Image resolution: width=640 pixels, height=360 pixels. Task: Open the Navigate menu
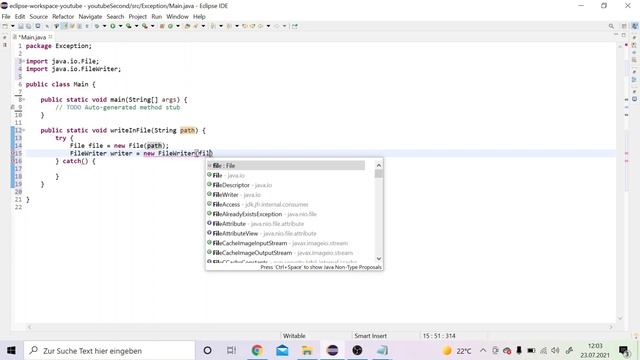click(90, 17)
